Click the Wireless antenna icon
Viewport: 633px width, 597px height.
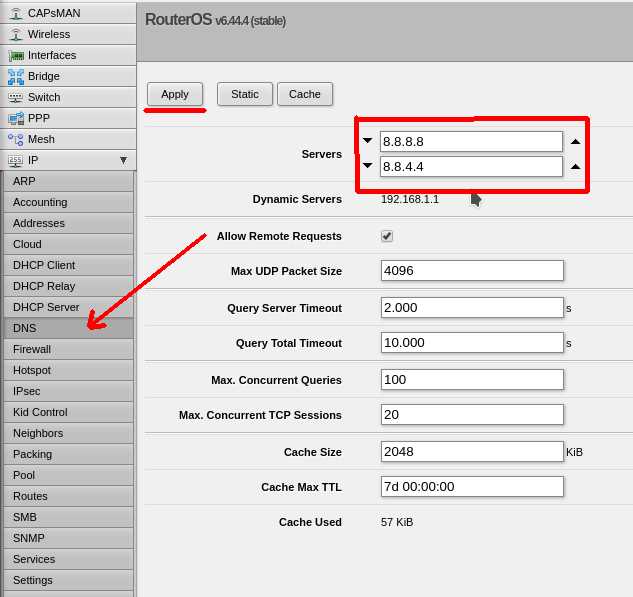click(x=16, y=34)
